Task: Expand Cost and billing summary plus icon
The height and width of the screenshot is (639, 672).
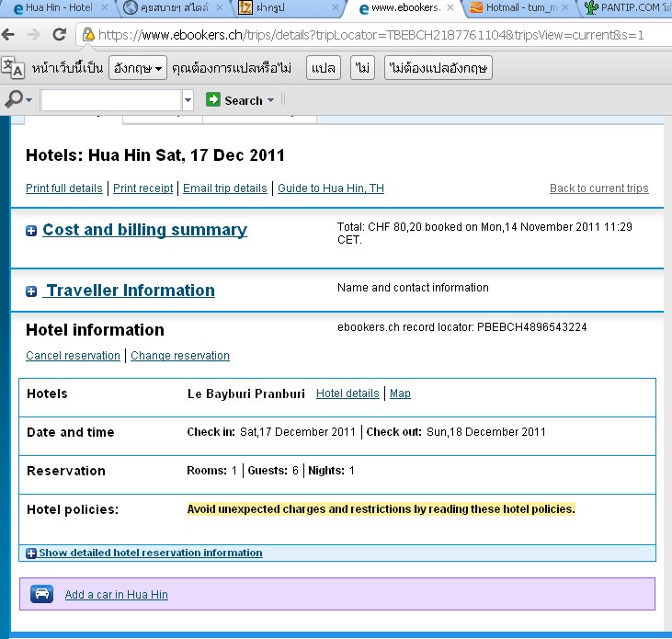Action: tap(31, 231)
